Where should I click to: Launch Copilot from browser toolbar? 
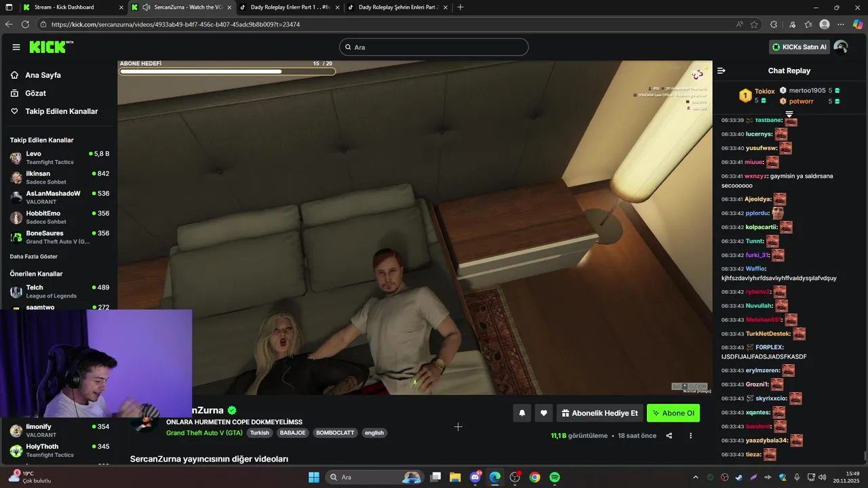click(858, 24)
